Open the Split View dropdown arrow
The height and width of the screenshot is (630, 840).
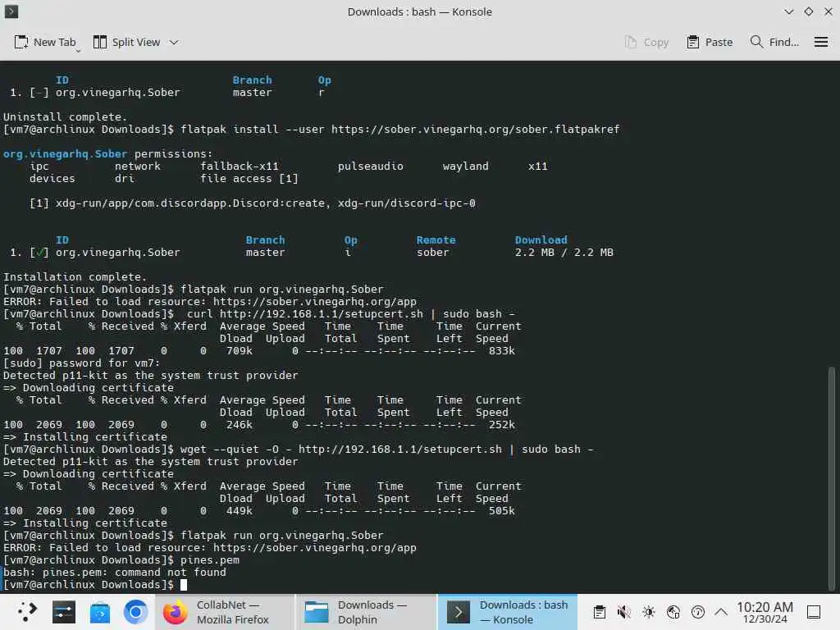(174, 43)
